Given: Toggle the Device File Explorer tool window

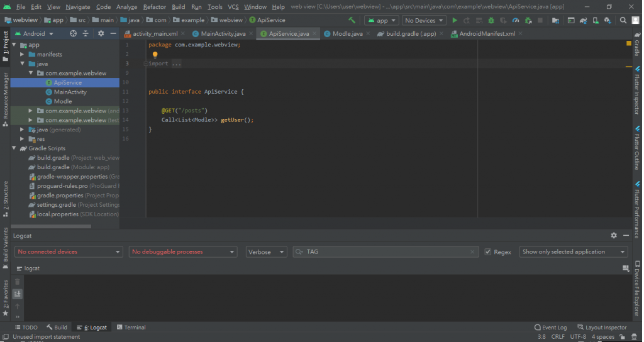Looking at the screenshot, I should 637,289.
